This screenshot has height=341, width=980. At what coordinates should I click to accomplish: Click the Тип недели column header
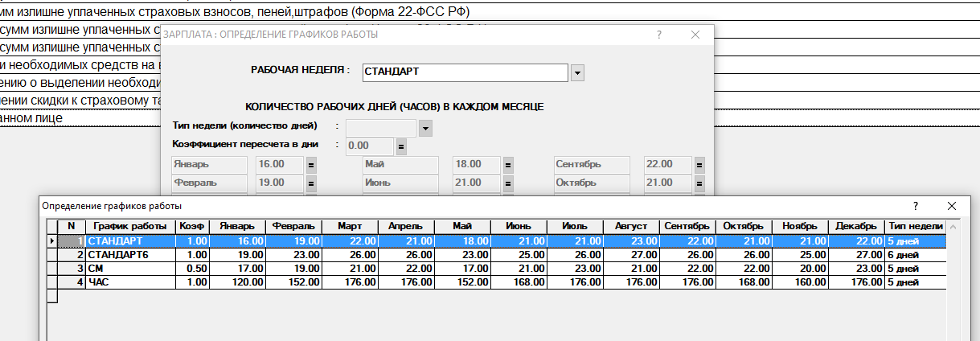(915, 226)
